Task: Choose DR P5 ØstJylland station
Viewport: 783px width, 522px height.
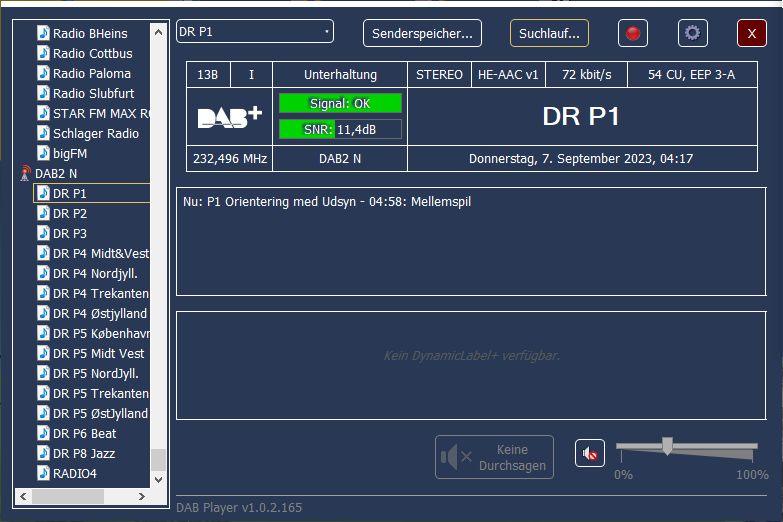Action: point(100,413)
